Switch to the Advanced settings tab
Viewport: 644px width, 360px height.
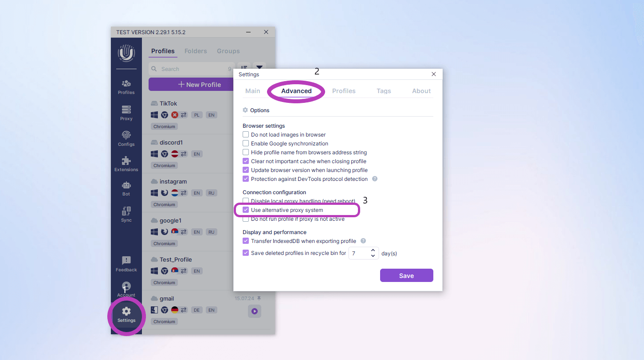point(296,91)
